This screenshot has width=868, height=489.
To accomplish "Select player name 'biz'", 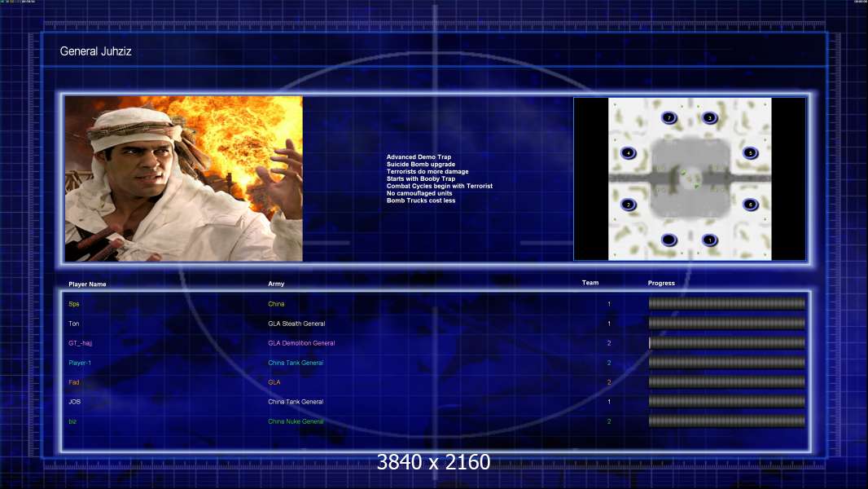I will click(72, 421).
